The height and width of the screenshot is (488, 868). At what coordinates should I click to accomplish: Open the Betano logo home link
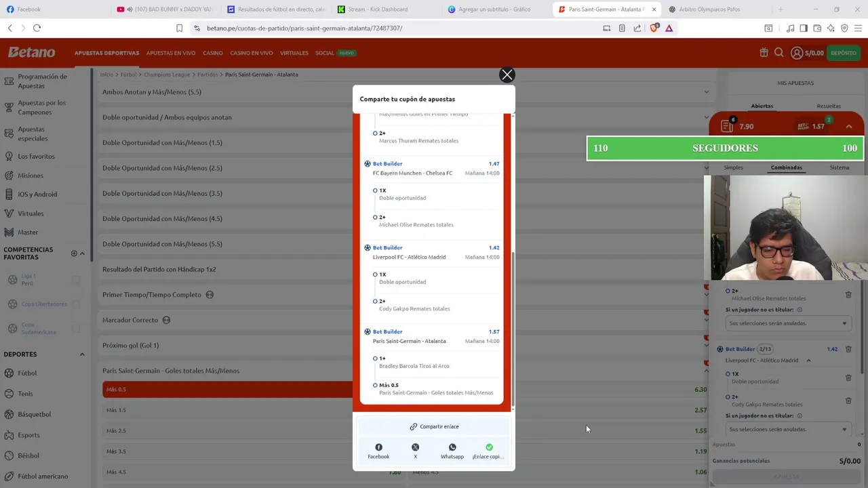click(x=31, y=52)
